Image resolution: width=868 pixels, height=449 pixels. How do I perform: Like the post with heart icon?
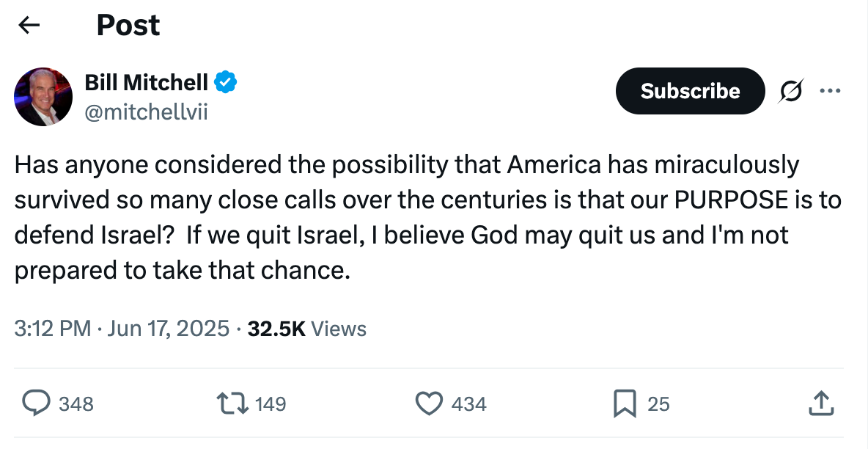point(429,404)
